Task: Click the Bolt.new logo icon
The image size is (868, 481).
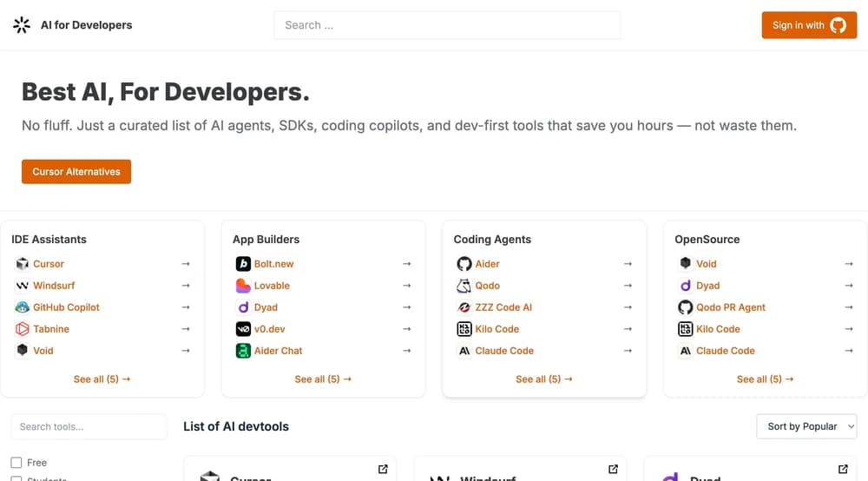Action: 243,264
